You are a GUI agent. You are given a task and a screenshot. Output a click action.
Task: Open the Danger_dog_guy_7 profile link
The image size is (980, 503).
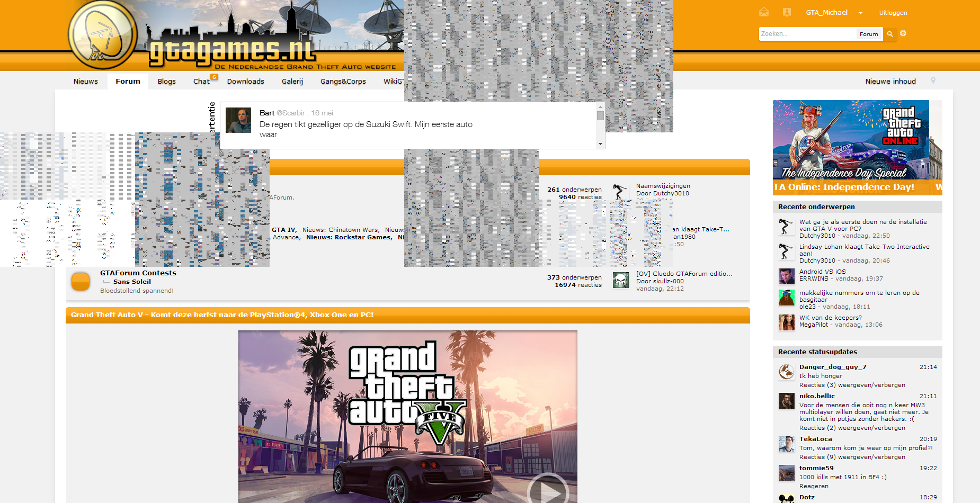tap(833, 367)
